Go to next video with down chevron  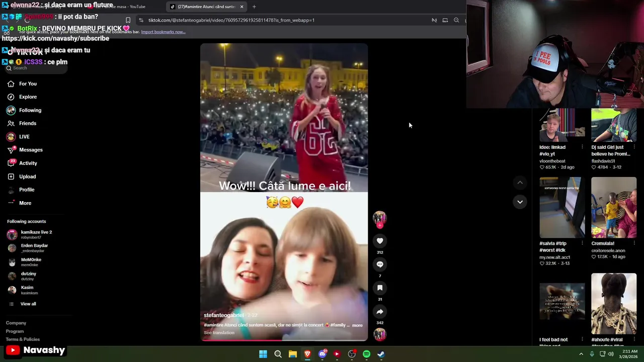point(520,202)
